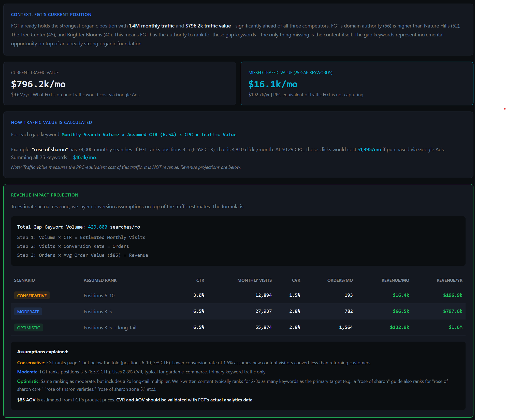Click the "CONTEXT: FGT'S CURRENT POSITION" heading
The height and width of the screenshot is (420, 506).
tap(51, 15)
